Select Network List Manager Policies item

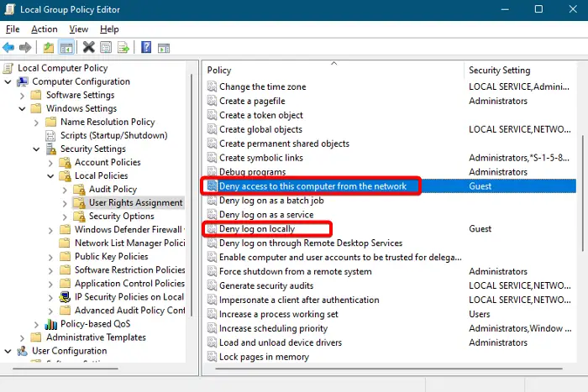click(129, 243)
